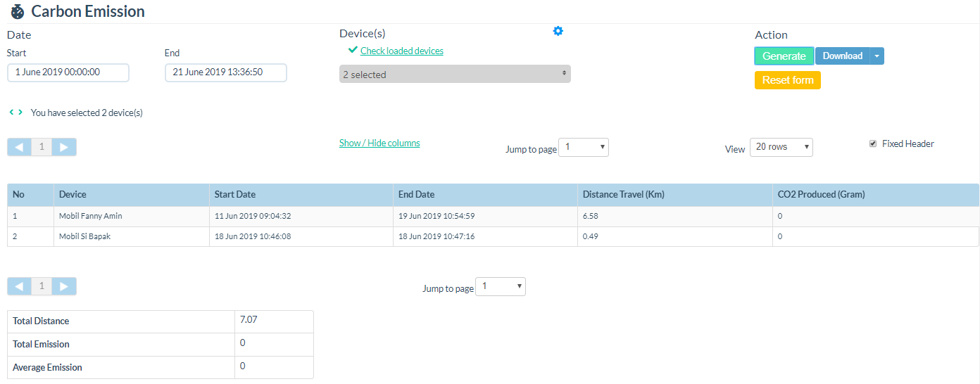The width and height of the screenshot is (980, 384).
Task: Click the Start date input field
Action: (68, 72)
